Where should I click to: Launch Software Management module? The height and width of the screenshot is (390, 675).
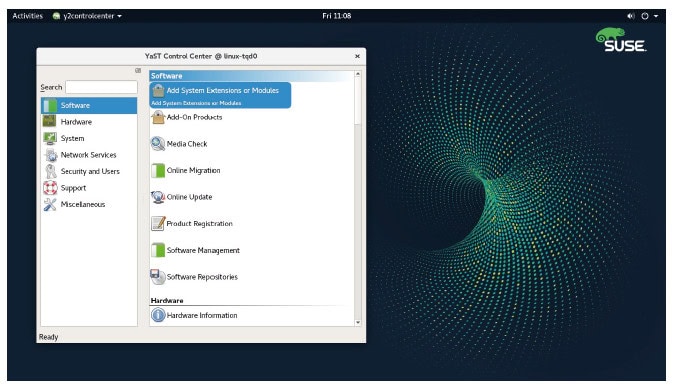203,251
